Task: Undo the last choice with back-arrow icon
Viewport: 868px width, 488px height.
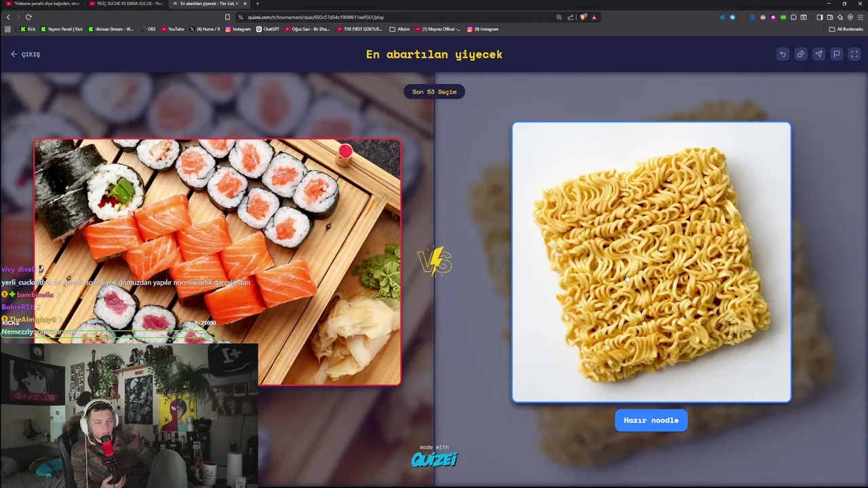Action: tap(783, 54)
